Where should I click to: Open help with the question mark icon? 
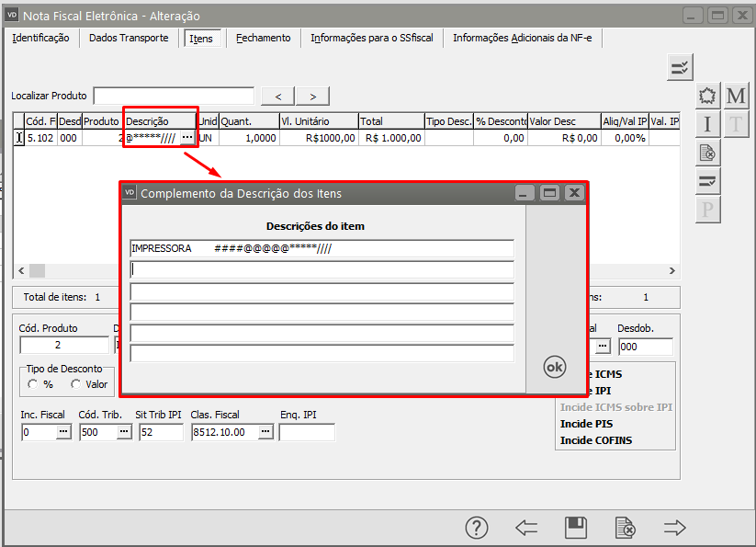[x=476, y=527]
